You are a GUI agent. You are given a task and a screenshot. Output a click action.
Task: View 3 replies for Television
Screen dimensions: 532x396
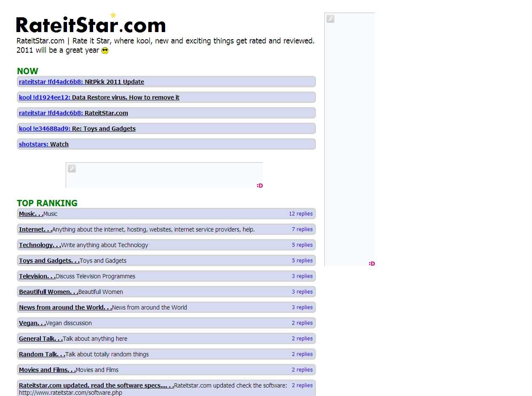pos(302,276)
